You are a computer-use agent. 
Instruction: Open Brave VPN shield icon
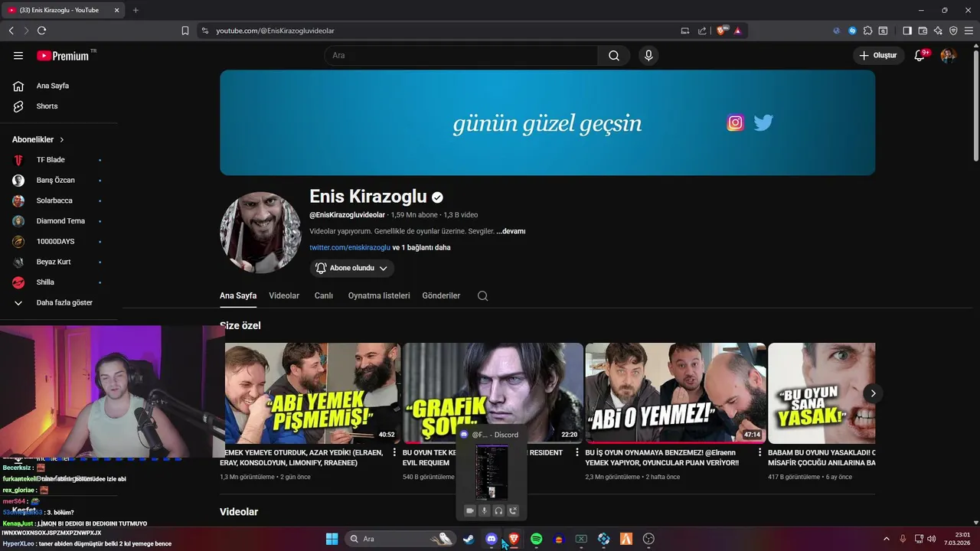tap(953, 31)
